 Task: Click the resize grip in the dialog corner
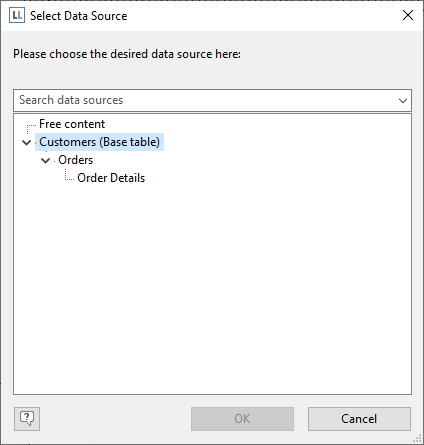click(418, 439)
